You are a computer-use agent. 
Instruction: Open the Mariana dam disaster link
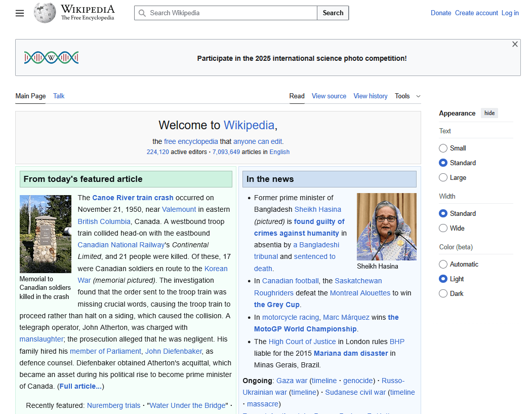(x=350, y=353)
